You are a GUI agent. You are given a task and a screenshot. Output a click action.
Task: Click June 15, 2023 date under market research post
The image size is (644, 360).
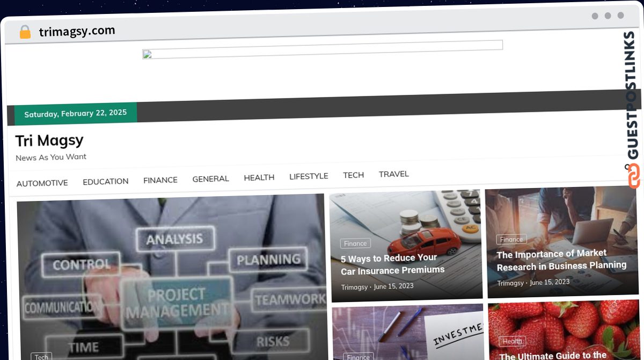point(550,282)
